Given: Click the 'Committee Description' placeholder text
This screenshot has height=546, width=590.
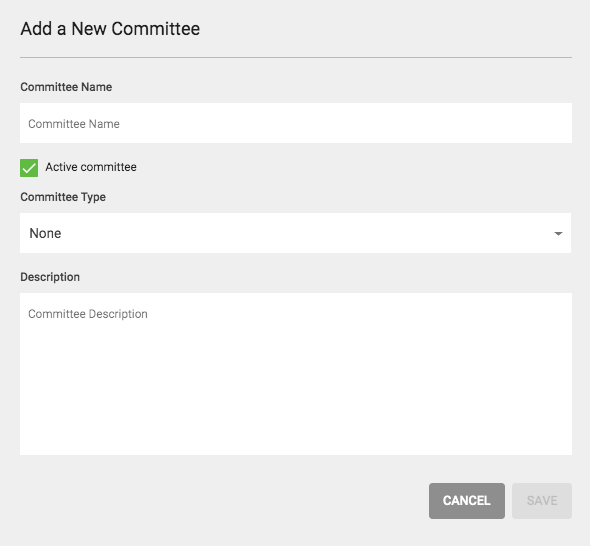Looking at the screenshot, I should [88, 314].
